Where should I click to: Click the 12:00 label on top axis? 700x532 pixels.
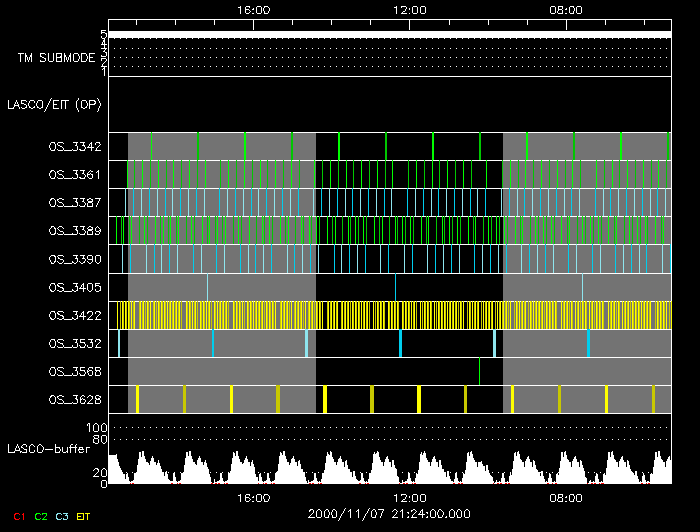410,9
